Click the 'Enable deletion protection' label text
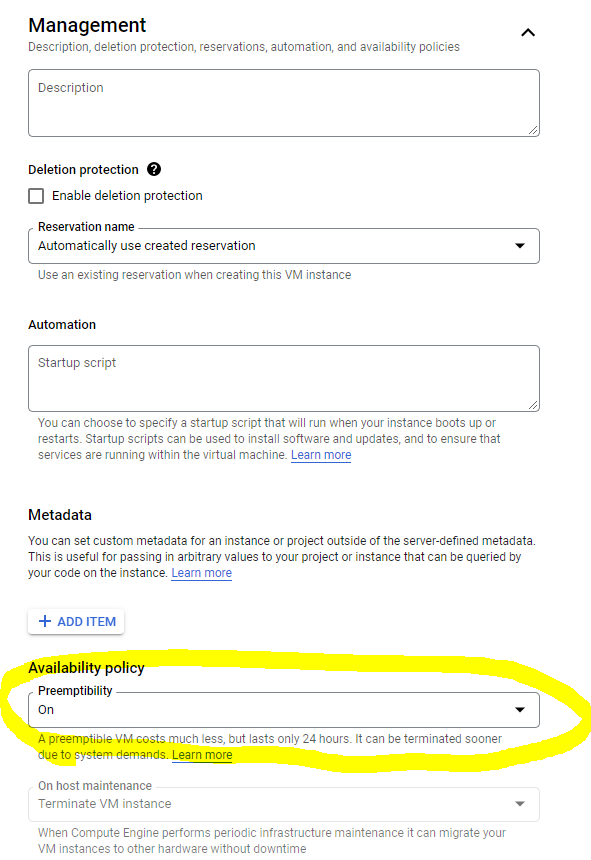 (x=127, y=196)
